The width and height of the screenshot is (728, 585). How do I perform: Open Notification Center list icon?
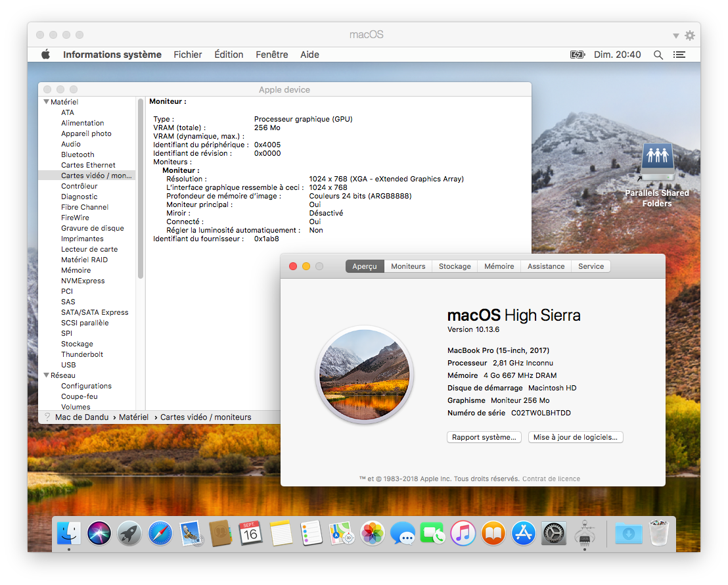coord(679,55)
